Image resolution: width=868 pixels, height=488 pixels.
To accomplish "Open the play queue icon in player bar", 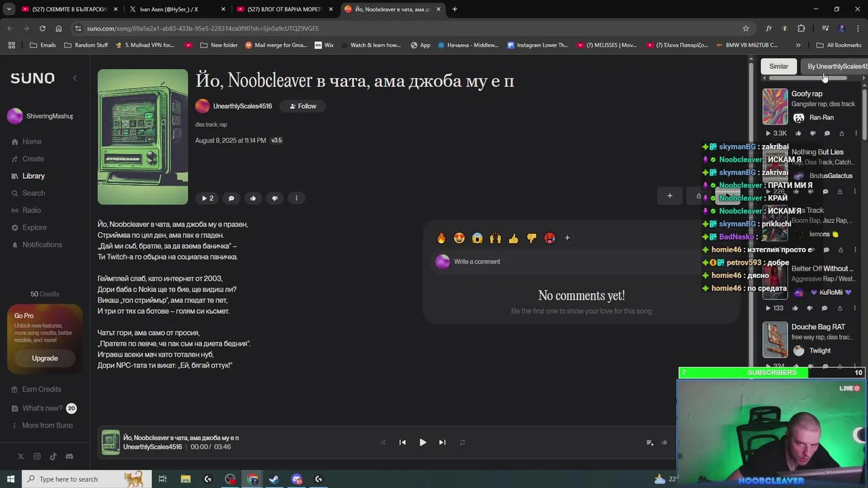I will tap(650, 443).
